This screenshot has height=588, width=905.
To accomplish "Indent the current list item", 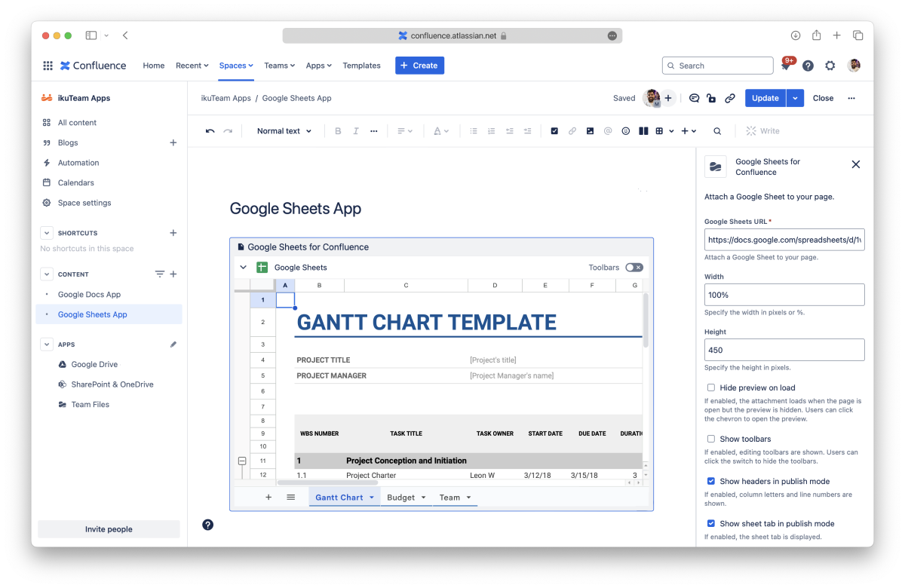I will 528,131.
